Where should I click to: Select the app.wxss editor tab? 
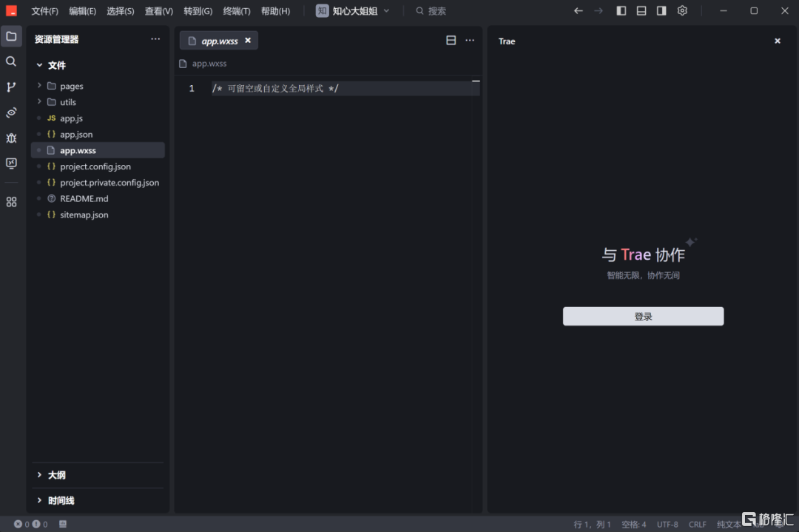[x=218, y=41]
